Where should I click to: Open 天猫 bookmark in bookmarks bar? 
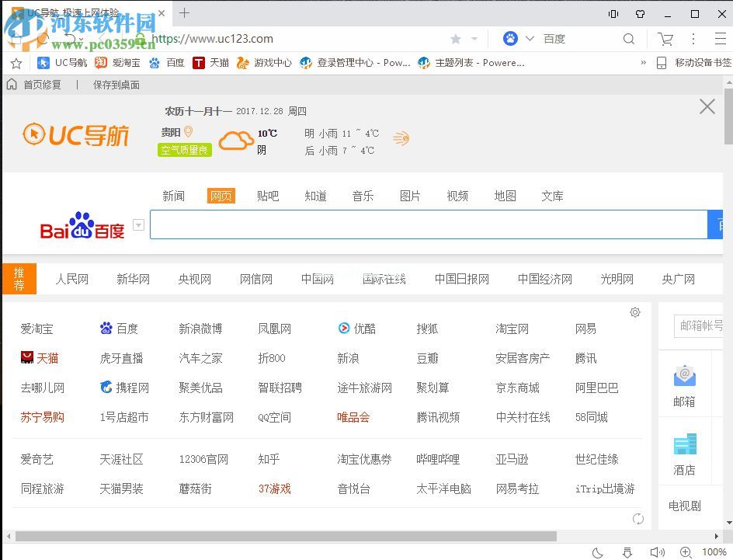(211, 63)
